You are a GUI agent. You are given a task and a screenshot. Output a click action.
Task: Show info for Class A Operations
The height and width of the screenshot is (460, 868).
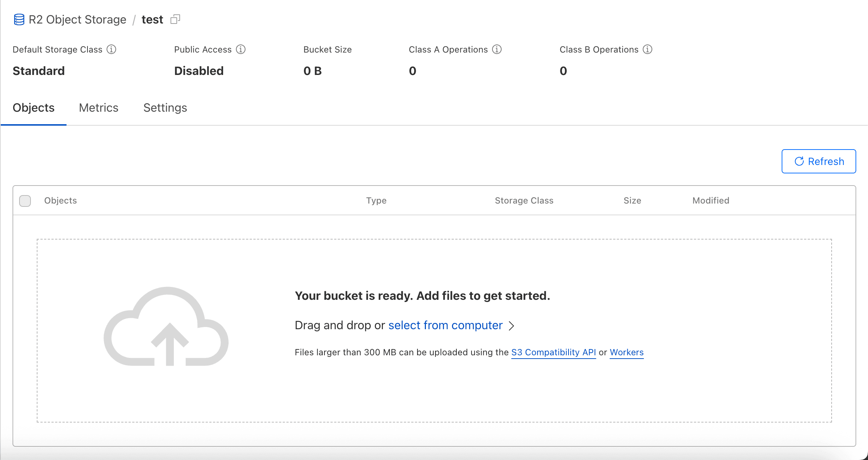click(x=497, y=49)
